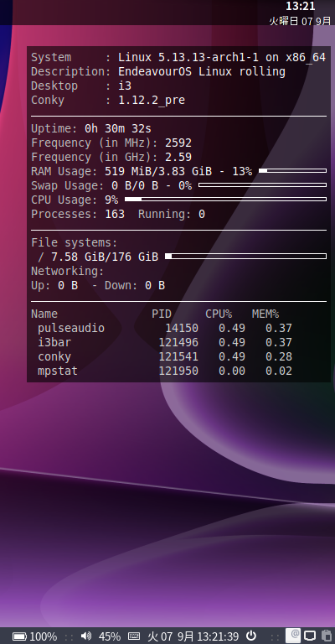Viewport: 335px width, 644px height.
Task: Click the Up: 0 B network text
Action: [x=54, y=285]
